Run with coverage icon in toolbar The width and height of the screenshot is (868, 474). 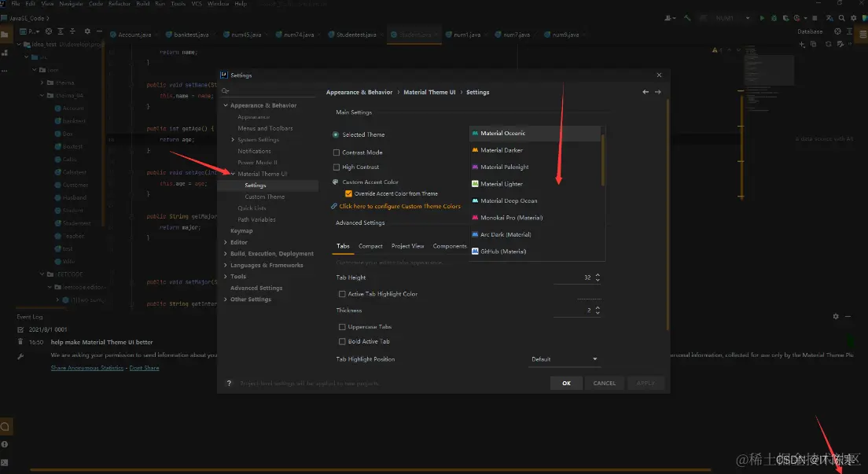coord(785,18)
